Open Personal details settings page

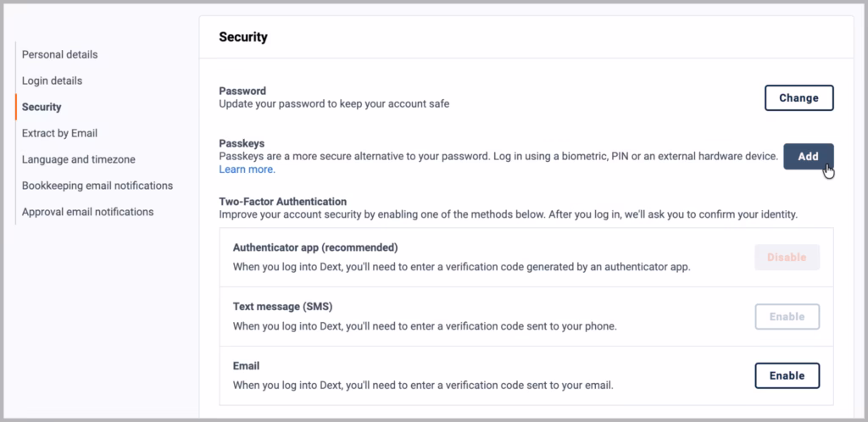[60, 55]
